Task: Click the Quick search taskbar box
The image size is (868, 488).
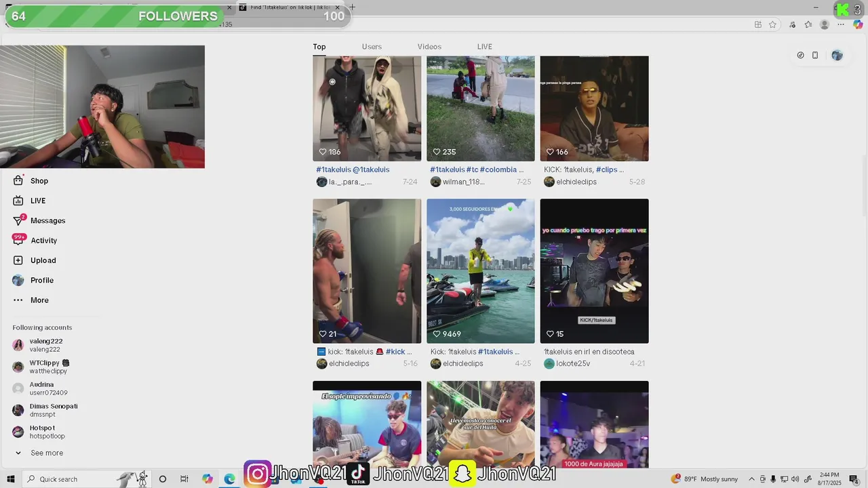Action: tap(85, 479)
